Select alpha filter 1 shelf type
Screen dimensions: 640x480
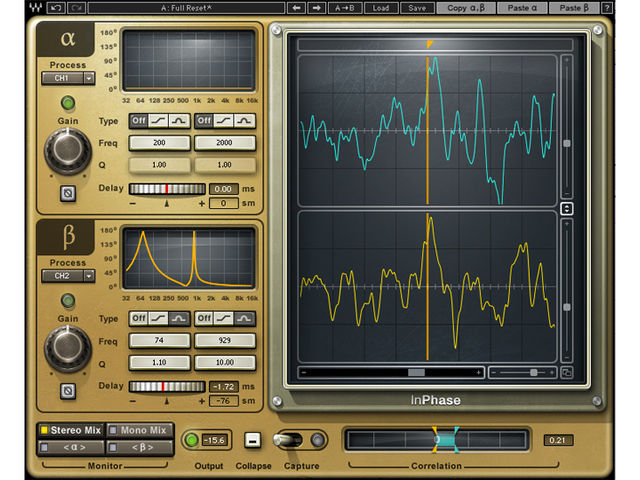pyautogui.click(x=158, y=121)
